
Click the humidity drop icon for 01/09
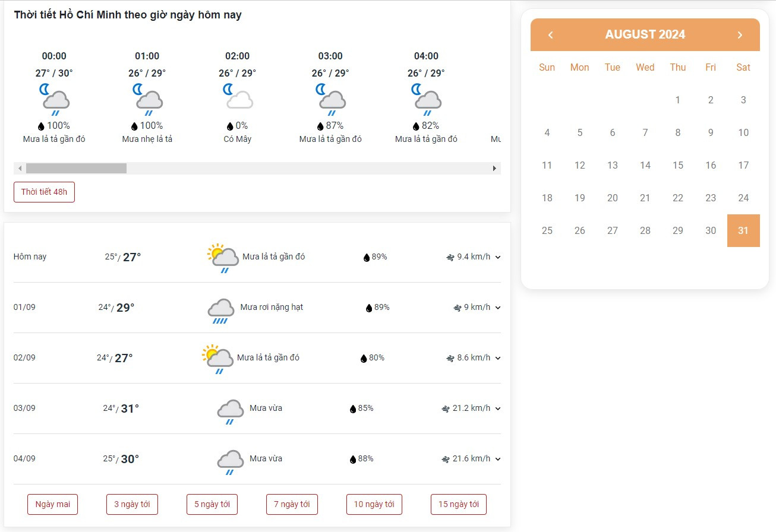tap(369, 308)
